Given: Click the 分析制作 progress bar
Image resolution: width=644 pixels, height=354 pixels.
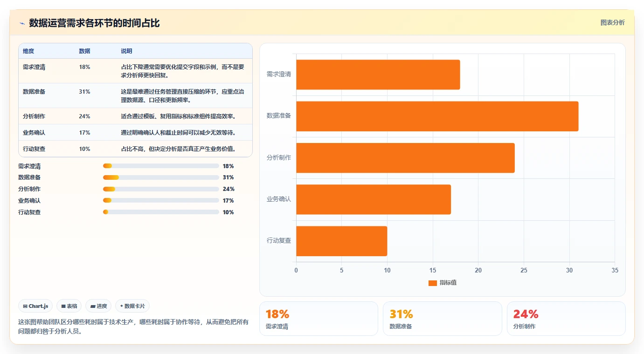Looking at the screenshot, I should 161,189.
